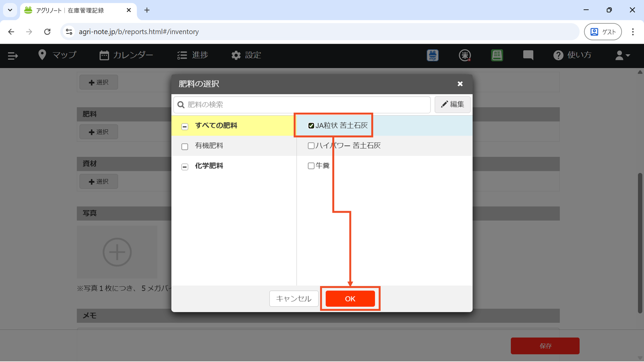Open the tab search dropdown arrow
This screenshot has height=362, width=644.
10,10
